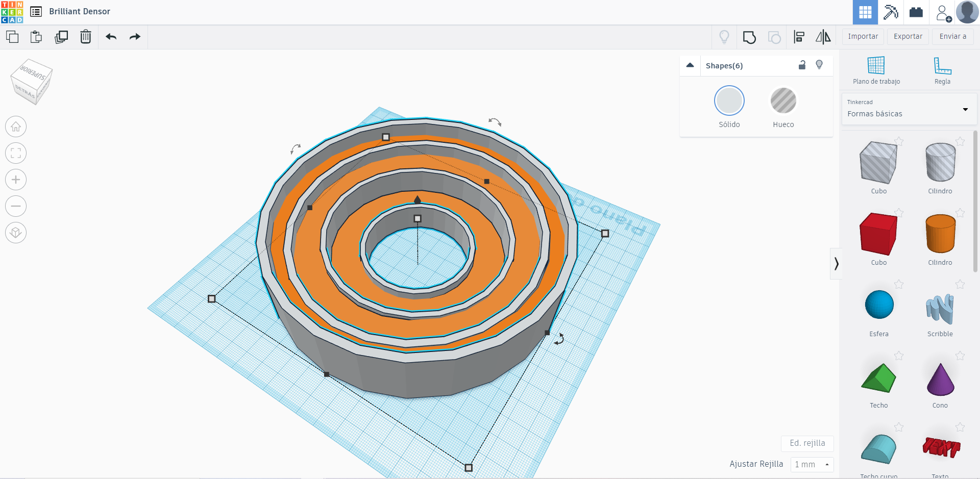Pick the blue Esfera shape
The height and width of the screenshot is (479, 980).
click(879, 305)
